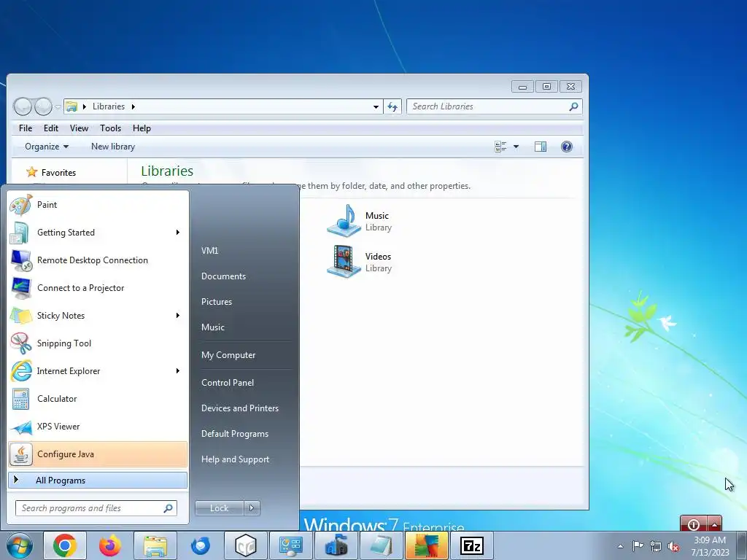Open the Edit menu
Image resolution: width=747 pixels, height=560 pixels.
51,128
